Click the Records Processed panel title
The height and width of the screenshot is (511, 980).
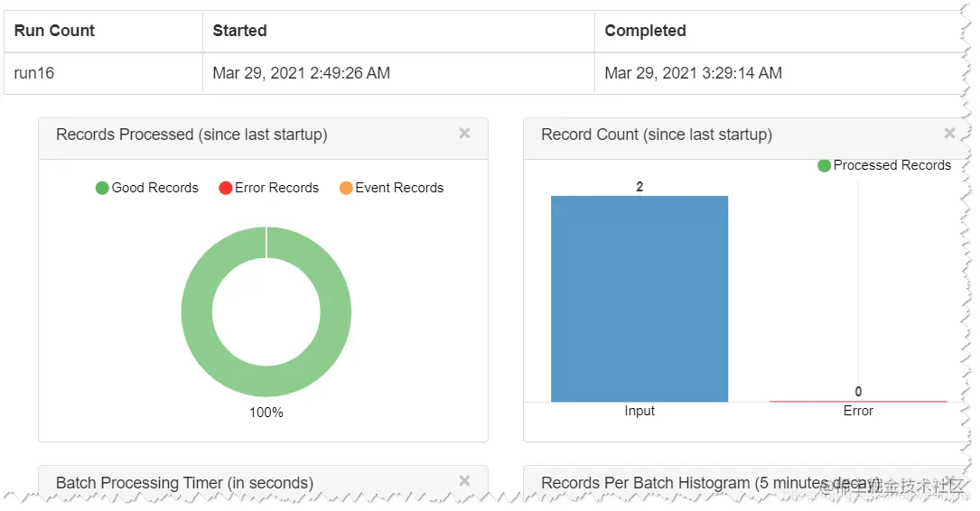coord(191,135)
